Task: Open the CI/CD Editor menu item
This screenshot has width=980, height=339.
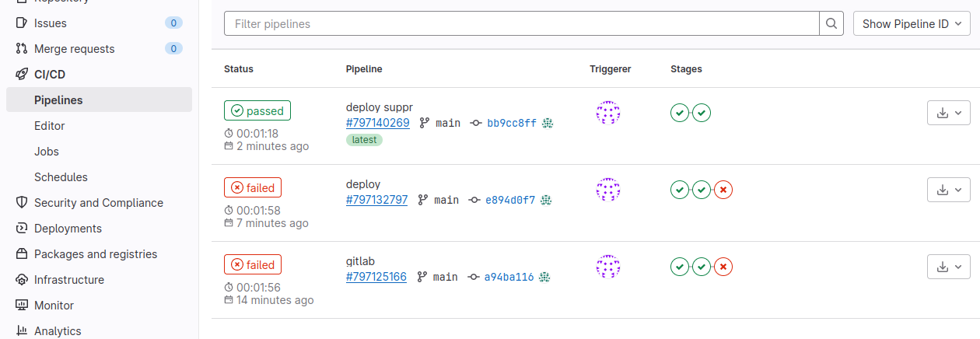Action: (x=50, y=126)
